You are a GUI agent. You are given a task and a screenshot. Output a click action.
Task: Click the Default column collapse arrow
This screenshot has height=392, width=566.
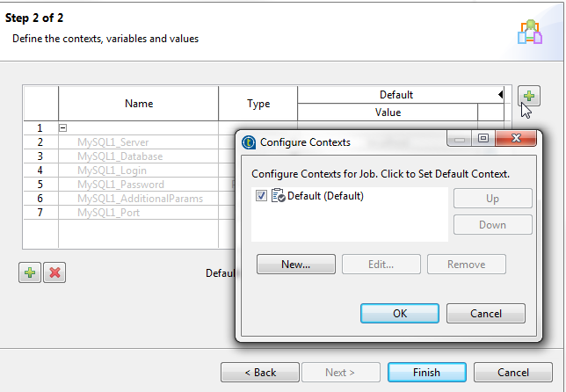[x=501, y=95]
